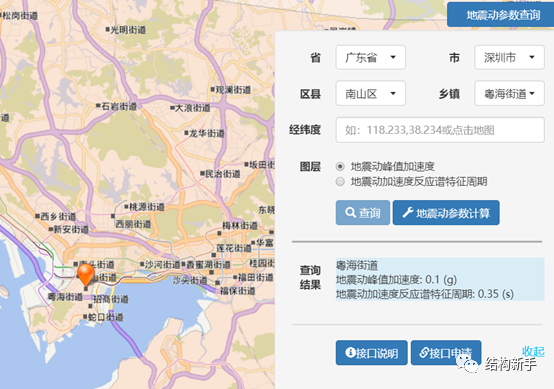554x389 pixels.
Task: Click the 地震动峰值加速度: 0.1 (g) result line
Action: coord(396,279)
